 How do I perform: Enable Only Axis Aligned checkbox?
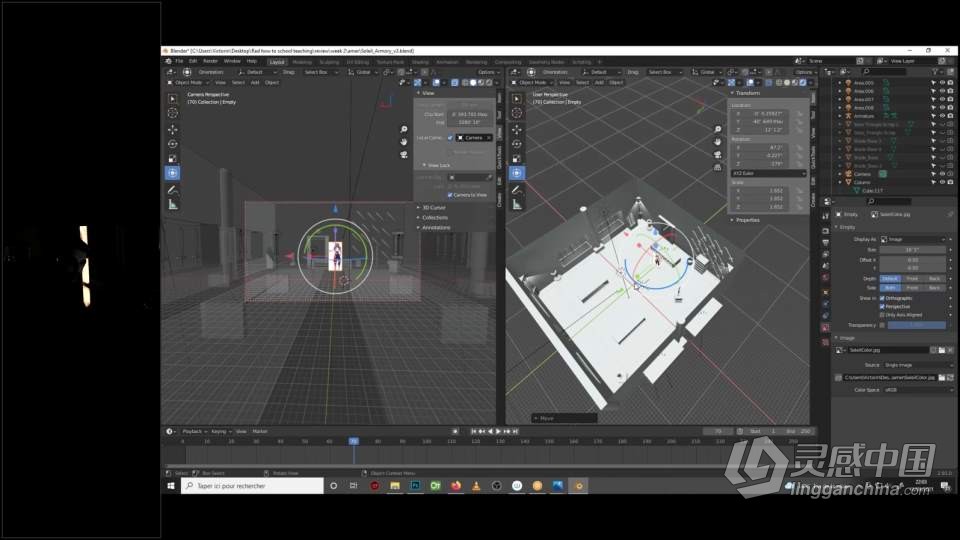coord(882,315)
